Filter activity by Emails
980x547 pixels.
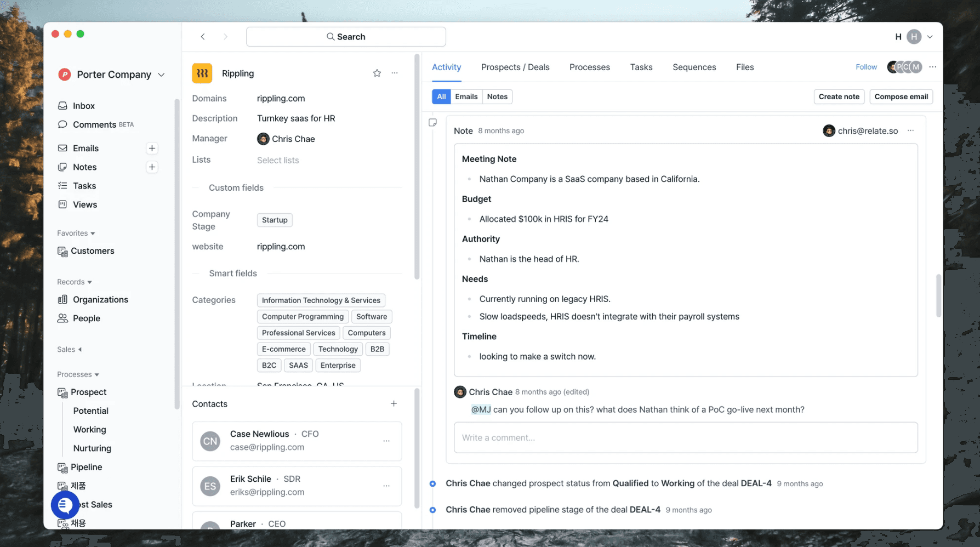(x=466, y=96)
